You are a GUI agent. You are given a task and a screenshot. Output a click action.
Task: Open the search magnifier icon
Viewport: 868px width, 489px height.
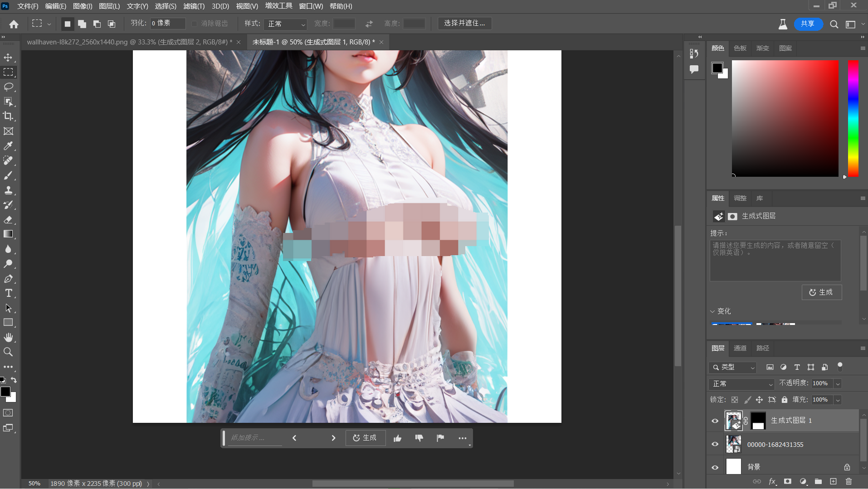834,24
